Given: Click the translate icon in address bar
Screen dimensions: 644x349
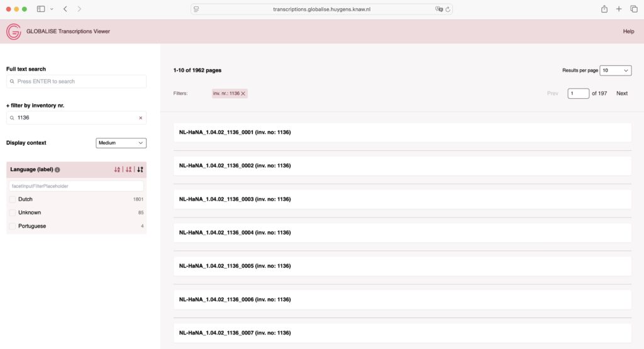Looking at the screenshot, I should point(438,9).
